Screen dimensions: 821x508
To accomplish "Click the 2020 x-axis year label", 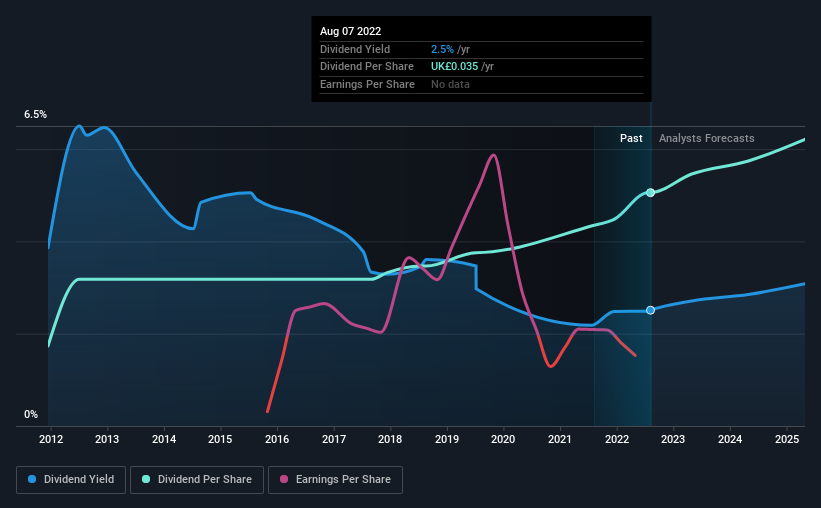I will pos(503,439).
